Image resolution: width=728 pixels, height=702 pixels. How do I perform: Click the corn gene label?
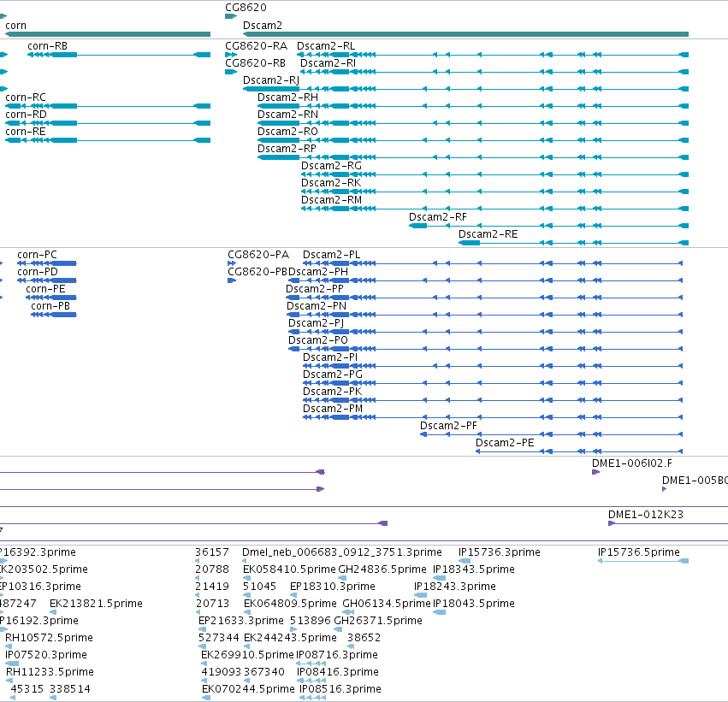point(15,26)
